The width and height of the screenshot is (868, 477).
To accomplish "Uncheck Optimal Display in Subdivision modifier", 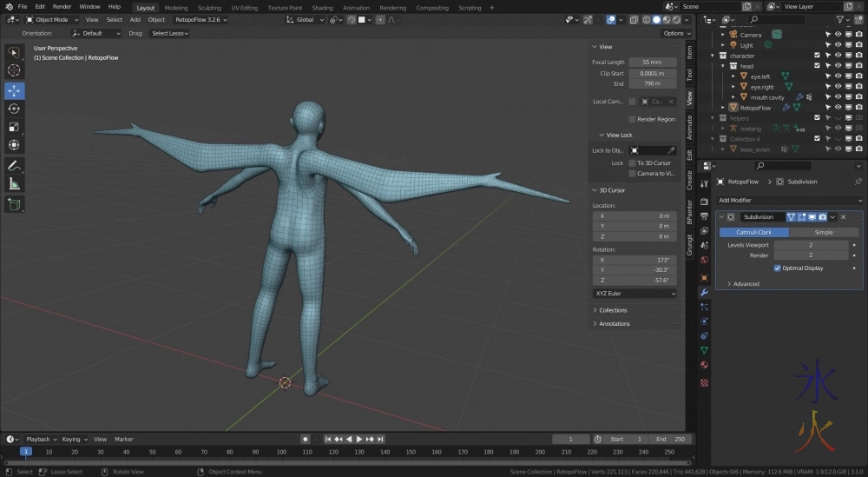I will [x=778, y=268].
